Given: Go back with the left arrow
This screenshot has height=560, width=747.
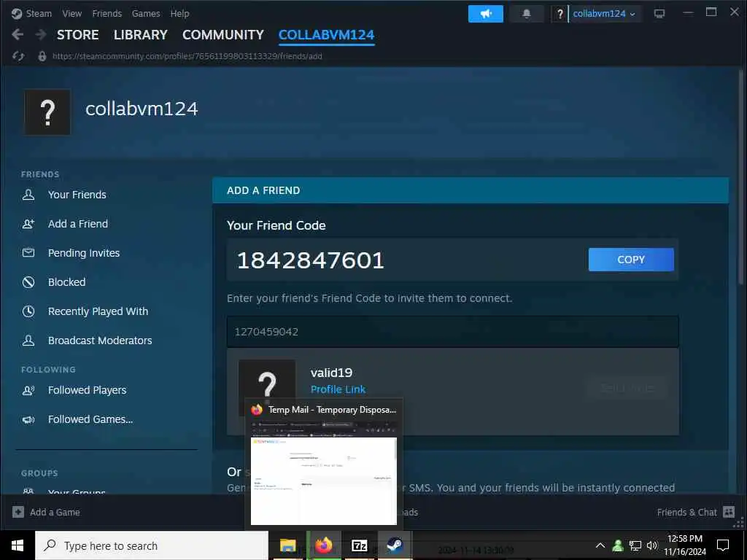Looking at the screenshot, I should (x=18, y=34).
